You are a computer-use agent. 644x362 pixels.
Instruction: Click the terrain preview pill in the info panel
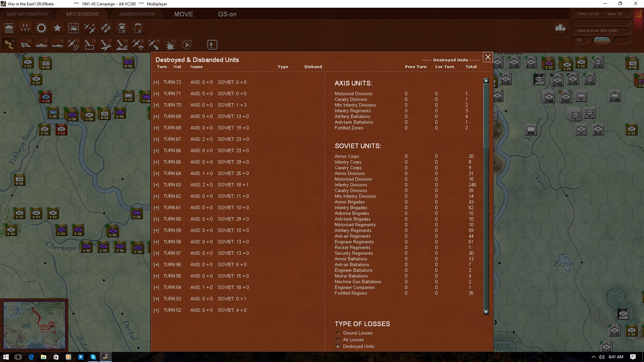(x=602, y=40)
